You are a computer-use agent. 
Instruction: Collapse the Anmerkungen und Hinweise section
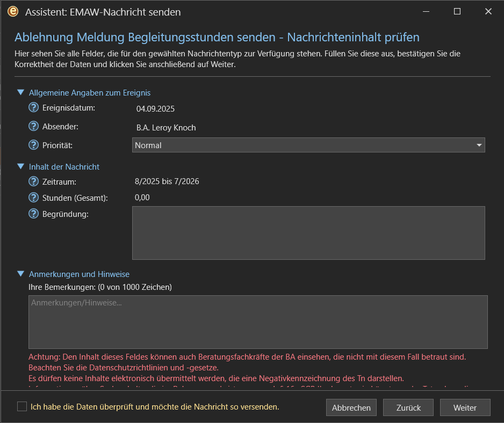(21, 274)
